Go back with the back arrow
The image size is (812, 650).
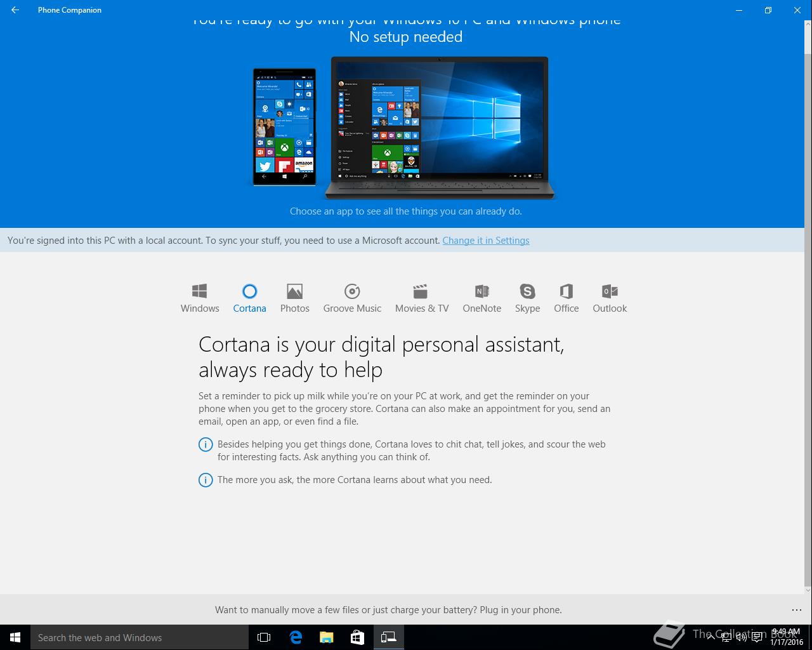[x=15, y=10]
